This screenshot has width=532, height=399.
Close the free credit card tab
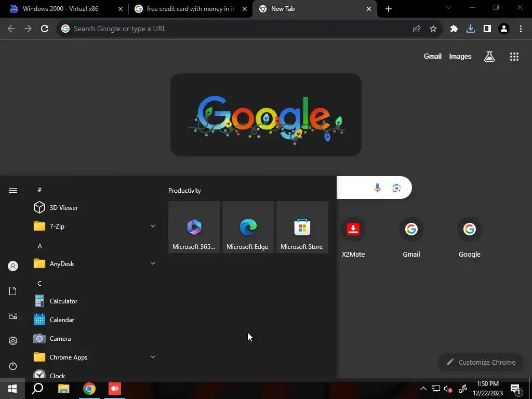[245, 9]
